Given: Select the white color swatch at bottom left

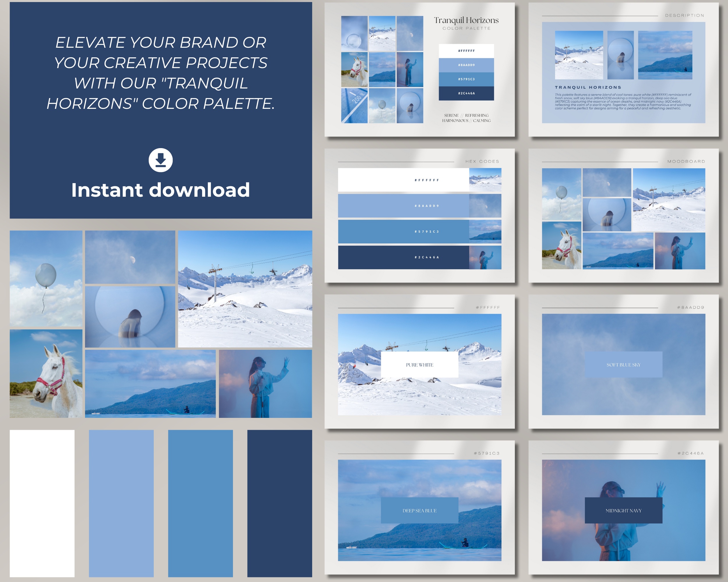Looking at the screenshot, I should pyautogui.click(x=42, y=503).
